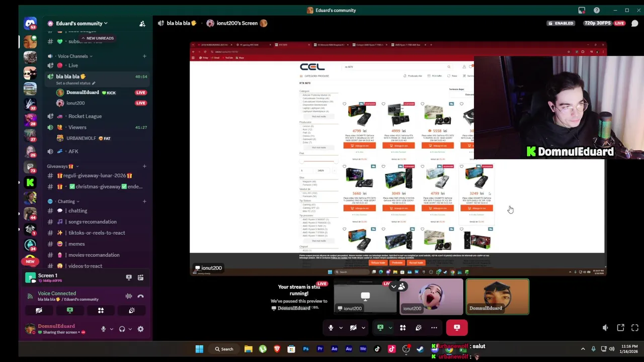This screenshot has height=362, width=644.
Task: Open the invite people icon beside server name
Action: tap(142, 24)
